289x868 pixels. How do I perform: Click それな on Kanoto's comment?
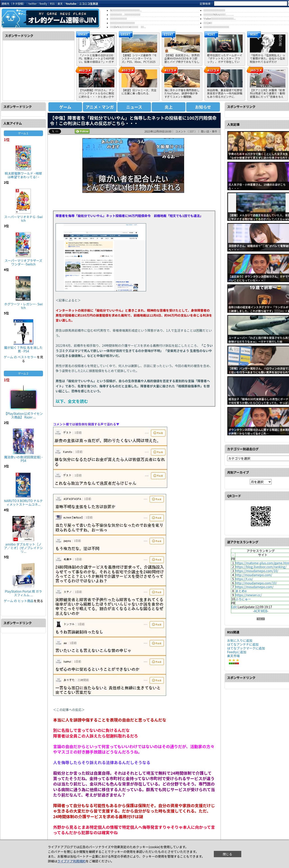(x=158, y=452)
